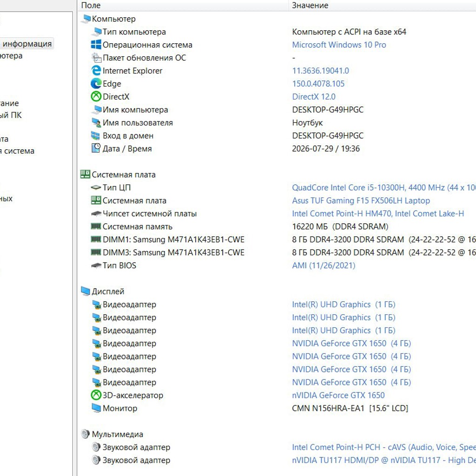476x476 pixels.
Task: Click the CMN N156HRA-EA1 monitor value
Action: [350, 408]
